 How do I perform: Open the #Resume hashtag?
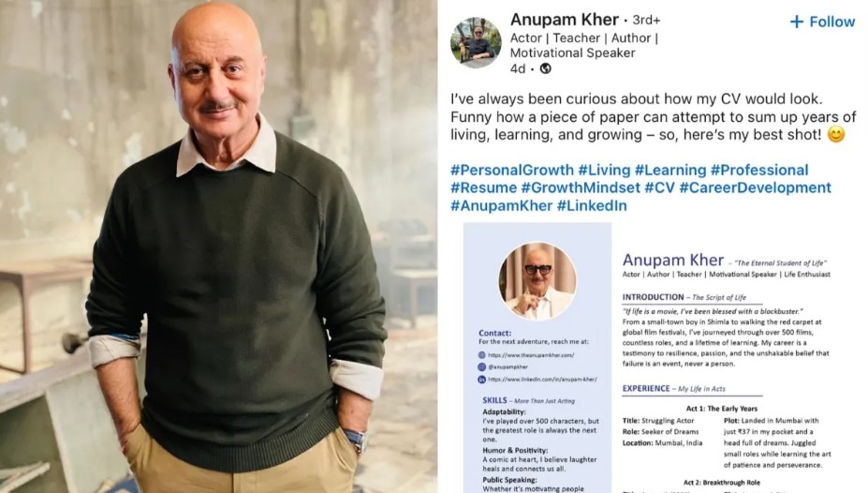coord(483,187)
